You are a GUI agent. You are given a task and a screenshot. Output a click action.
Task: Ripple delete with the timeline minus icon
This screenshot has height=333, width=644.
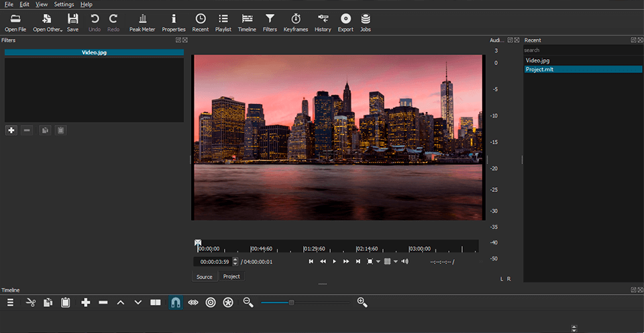(x=103, y=303)
